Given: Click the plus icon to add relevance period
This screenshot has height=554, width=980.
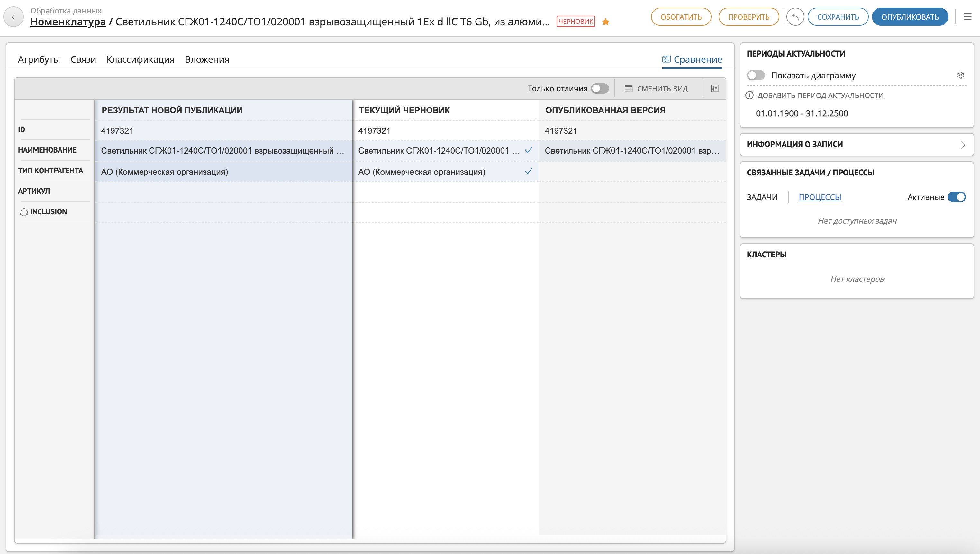Looking at the screenshot, I should (749, 95).
